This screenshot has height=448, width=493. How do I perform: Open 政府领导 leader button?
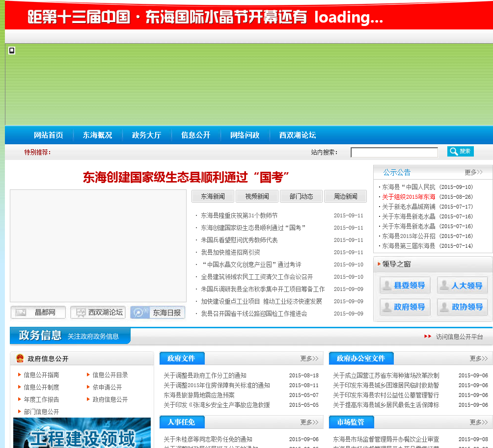[405, 307]
